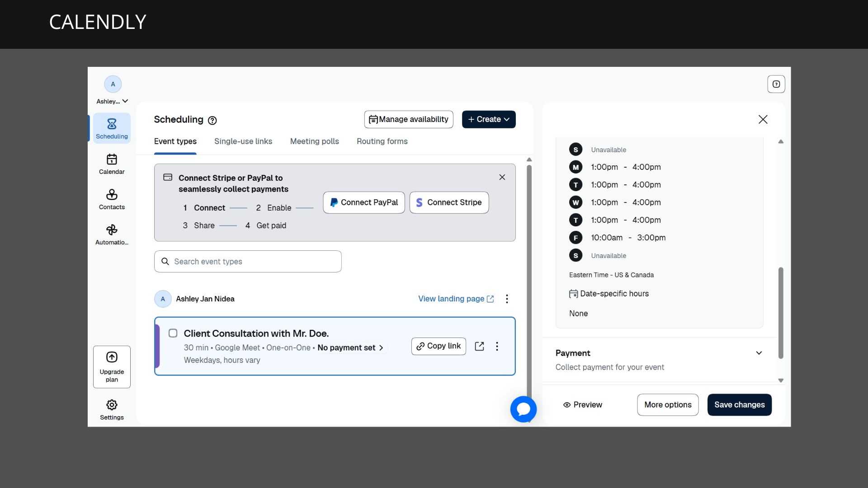
Task: Switch to the Routing forms tab
Action: tap(382, 141)
